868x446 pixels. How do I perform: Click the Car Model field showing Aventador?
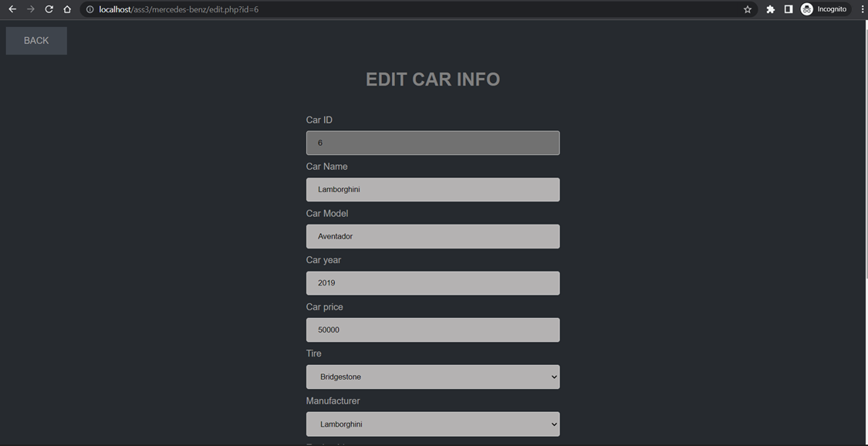[432, 236]
